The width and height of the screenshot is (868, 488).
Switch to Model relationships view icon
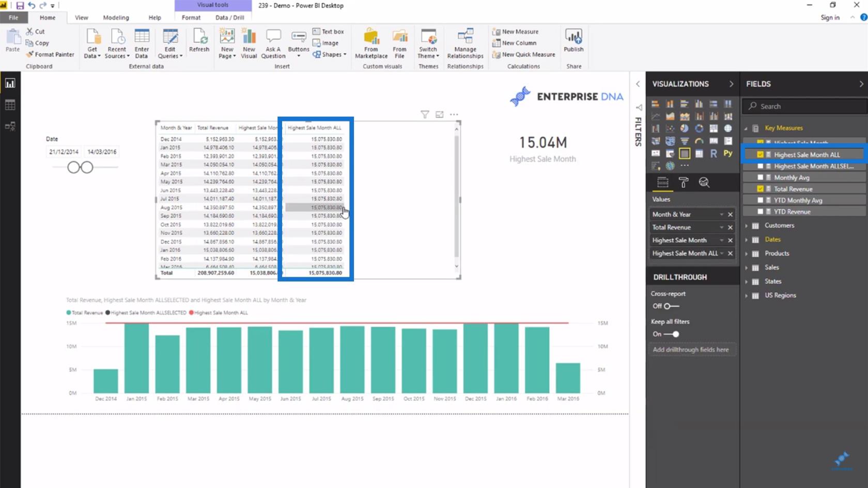[10, 126]
